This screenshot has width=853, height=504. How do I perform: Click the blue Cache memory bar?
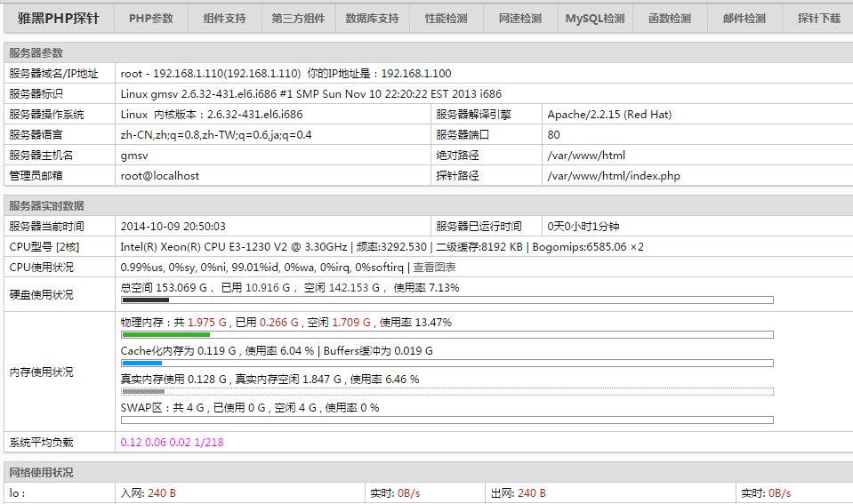click(141, 364)
